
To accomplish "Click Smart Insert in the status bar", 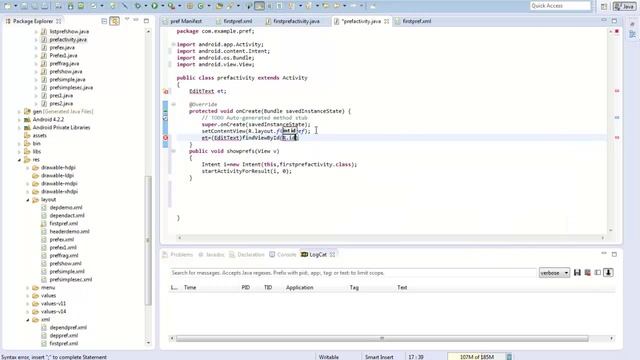I will coord(379,357).
